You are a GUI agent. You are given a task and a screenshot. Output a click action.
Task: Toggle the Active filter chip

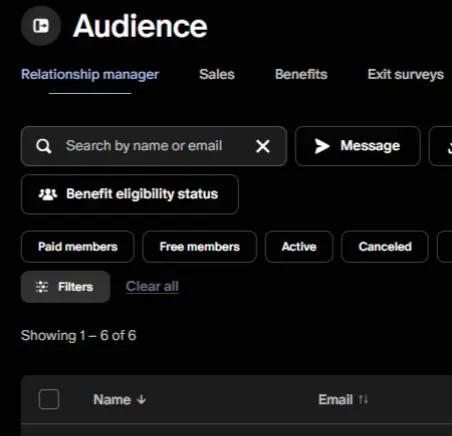[x=299, y=247]
